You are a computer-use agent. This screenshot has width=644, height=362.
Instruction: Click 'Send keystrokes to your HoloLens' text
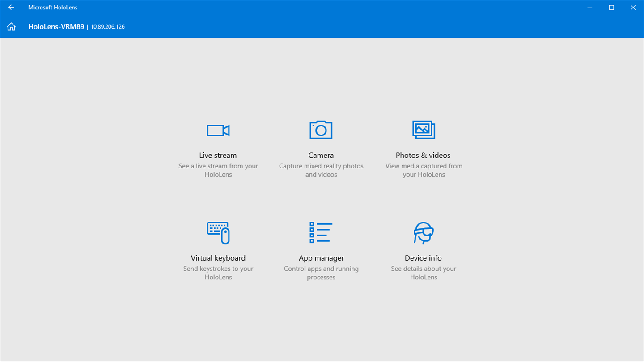[218, 273]
